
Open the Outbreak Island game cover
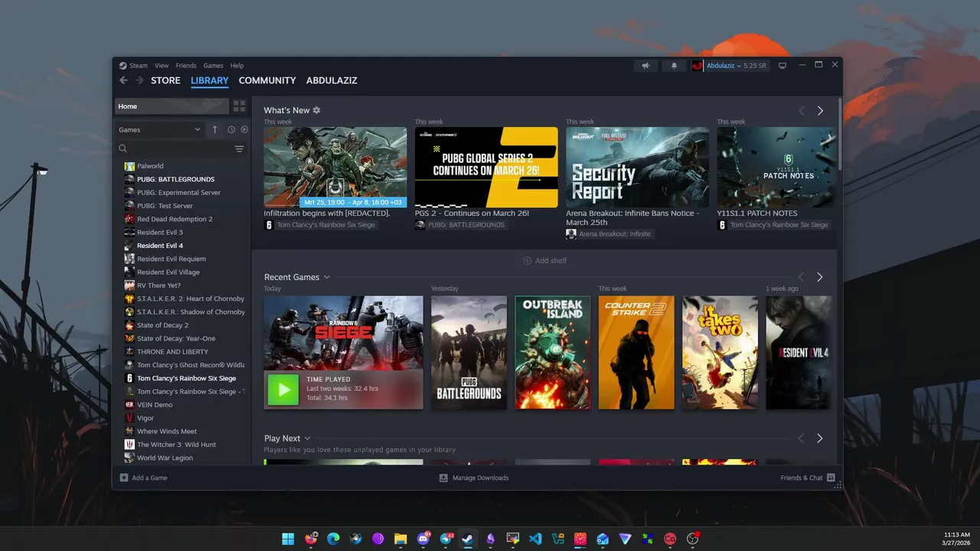553,353
